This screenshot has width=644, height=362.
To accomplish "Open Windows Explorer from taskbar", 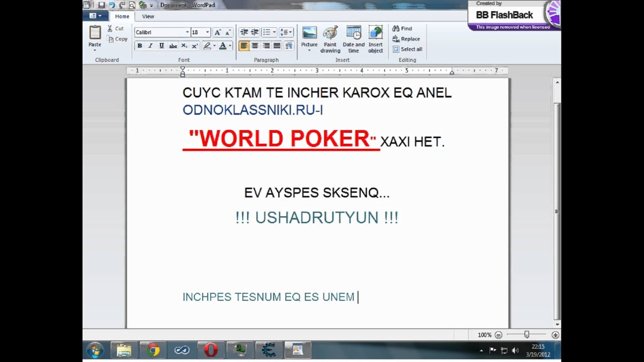I will click(x=124, y=350).
